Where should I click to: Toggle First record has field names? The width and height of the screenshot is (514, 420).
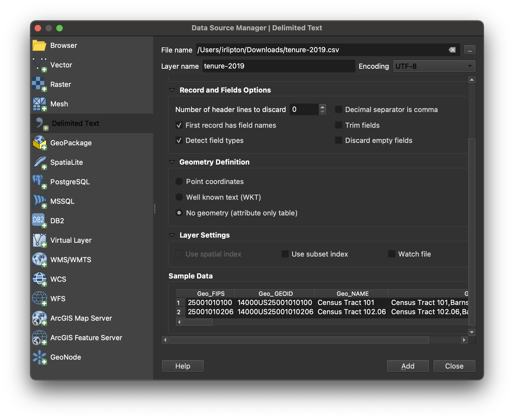pyautogui.click(x=179, y=125)
